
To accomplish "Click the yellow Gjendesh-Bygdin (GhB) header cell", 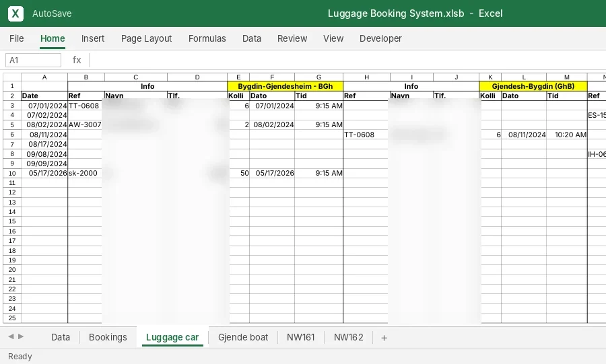I will (533, 86).
